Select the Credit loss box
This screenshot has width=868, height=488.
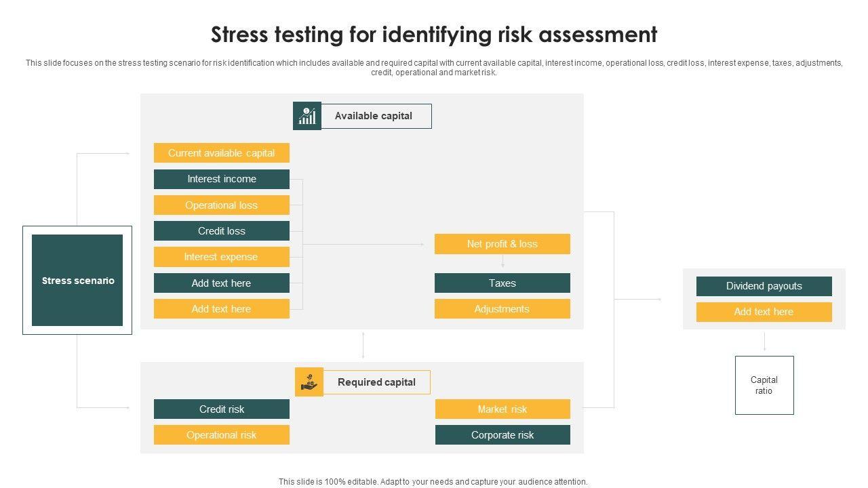coord(221,231)
